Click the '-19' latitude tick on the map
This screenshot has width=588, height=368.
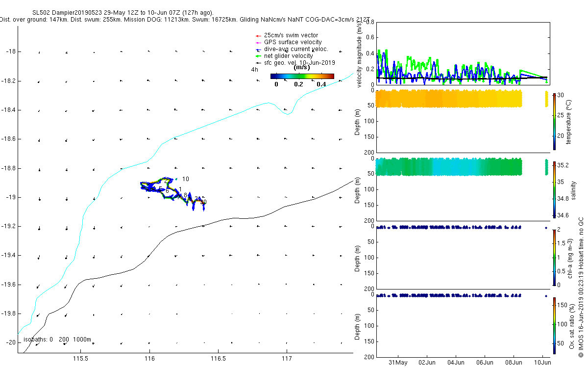point(11,197)
